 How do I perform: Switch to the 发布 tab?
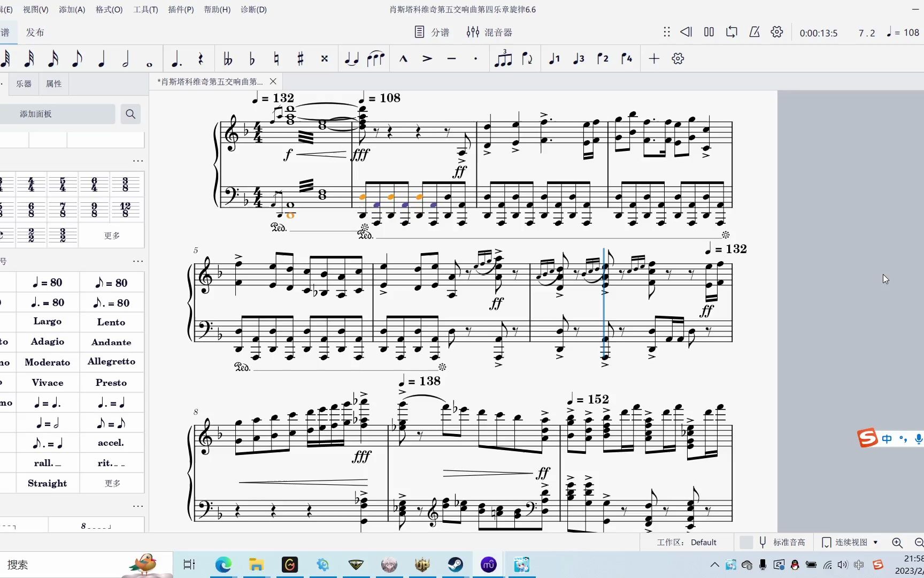35,32
